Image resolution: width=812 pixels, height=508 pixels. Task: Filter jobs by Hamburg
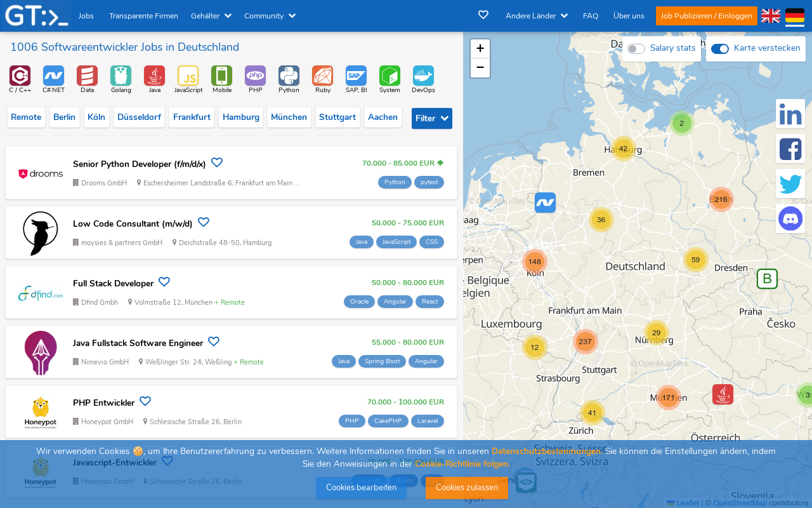tap(241, 117)
